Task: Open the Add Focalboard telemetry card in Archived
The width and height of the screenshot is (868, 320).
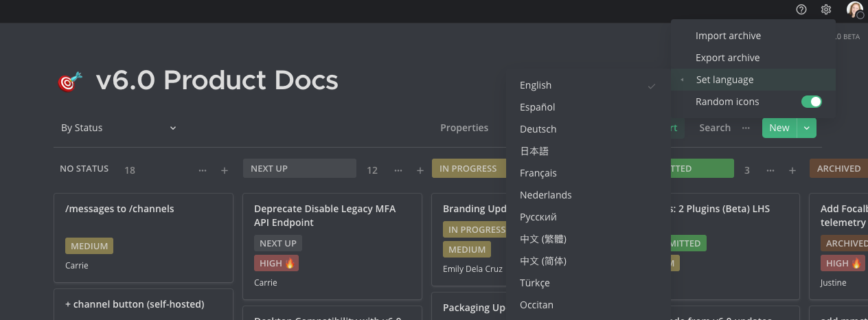Action: coord(838,247)
